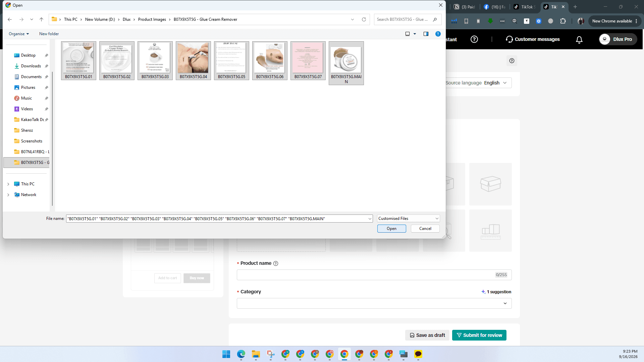Go back in the Open dialog

coord(10,19)
